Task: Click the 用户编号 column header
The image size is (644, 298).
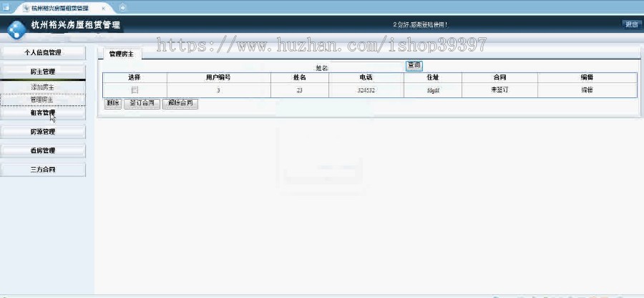Action: point(218,77)
